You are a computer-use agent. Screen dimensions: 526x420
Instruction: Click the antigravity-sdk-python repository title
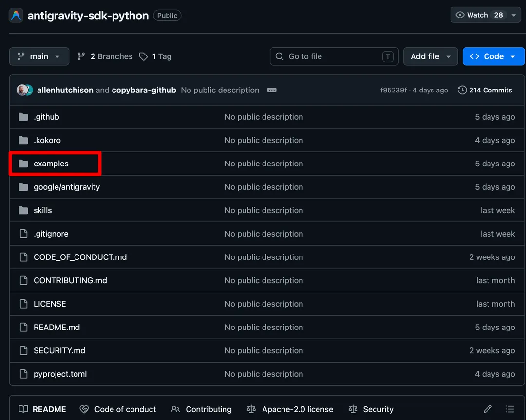coord(88,16)
